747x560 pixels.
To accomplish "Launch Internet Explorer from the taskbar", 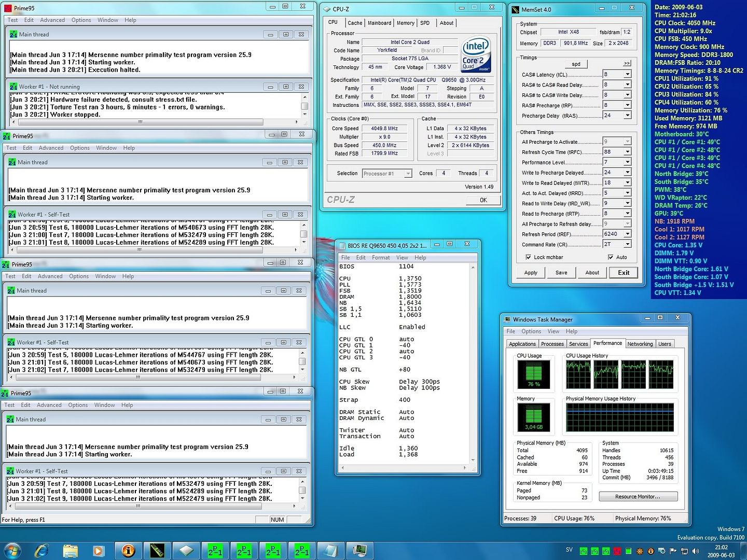I will click(42, 550).
